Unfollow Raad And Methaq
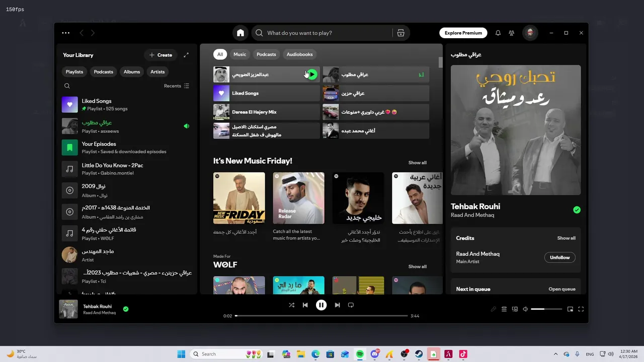Screen dimensions: 644x362 [x=559, y=257]
